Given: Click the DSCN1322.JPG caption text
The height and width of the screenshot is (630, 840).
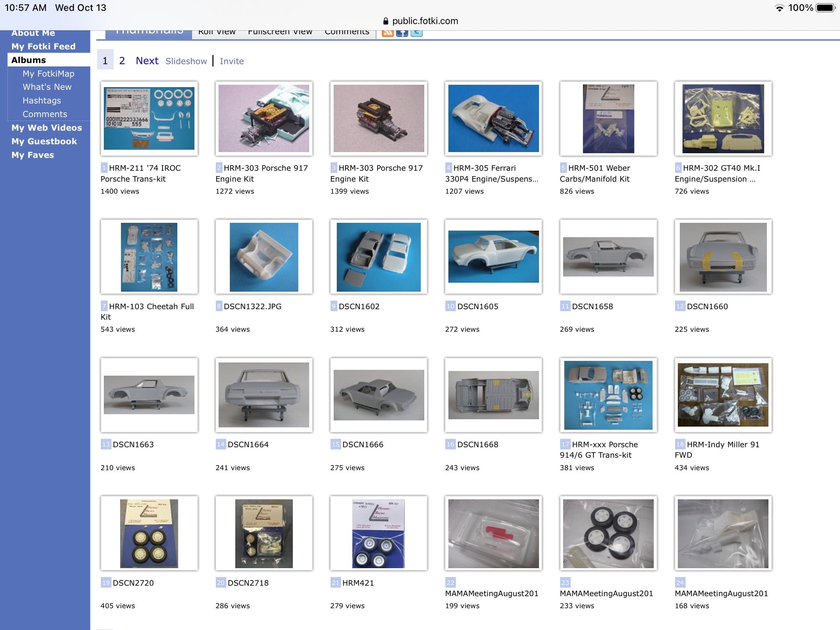Looking at the screenshot, I should [x=253, y=306].
